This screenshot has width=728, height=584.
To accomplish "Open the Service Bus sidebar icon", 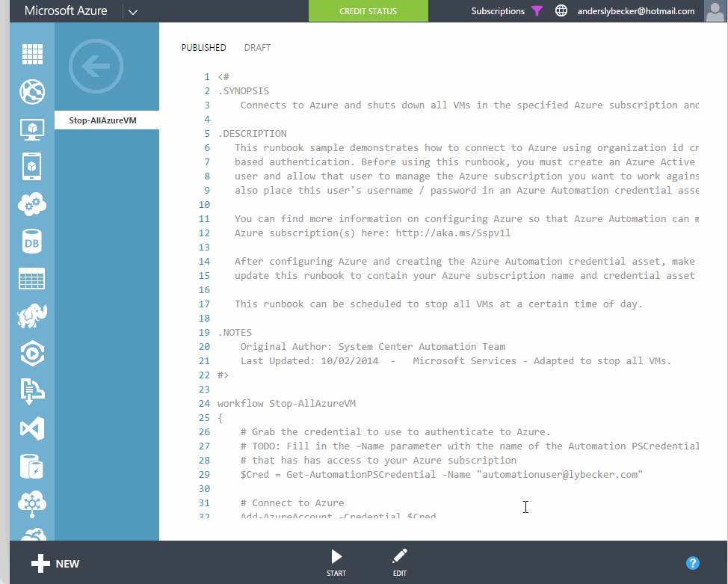I will [32, 391].
